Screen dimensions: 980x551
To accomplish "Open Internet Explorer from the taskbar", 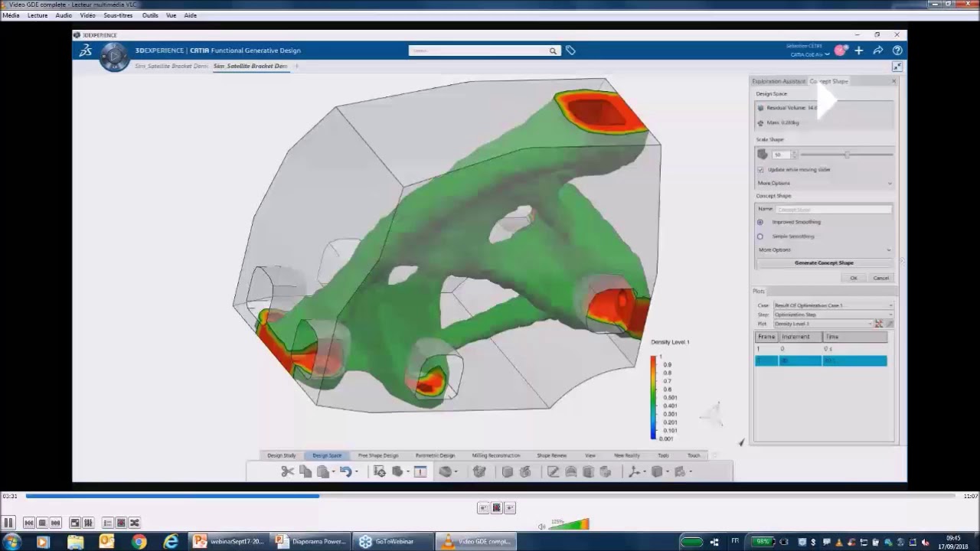I will pyautogui.click(x=171, y=542).
